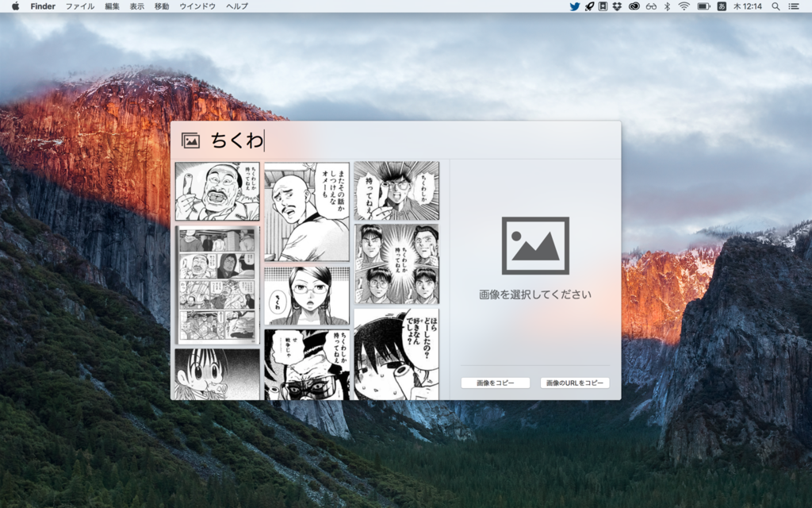Click the 木 12:14 clock
812x508 pixels.
click(x=747, y=6)
